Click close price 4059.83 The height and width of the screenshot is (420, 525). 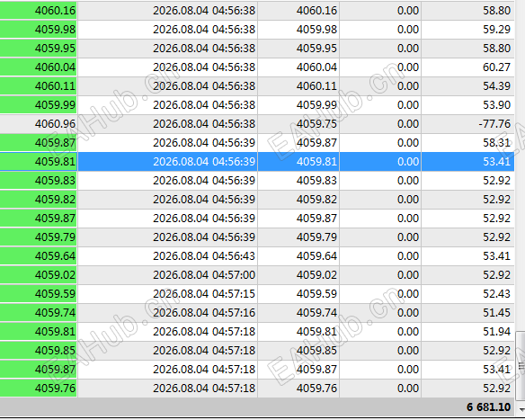316,181
